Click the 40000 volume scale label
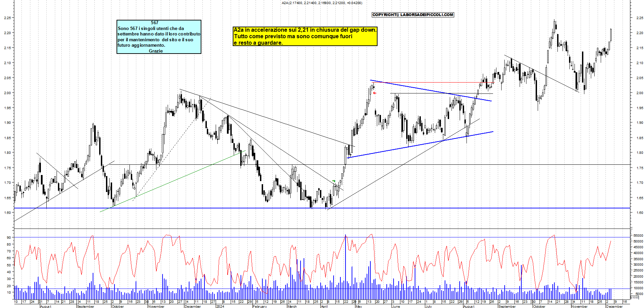Screen dimensions: 644x308 [x=638, y=253]
